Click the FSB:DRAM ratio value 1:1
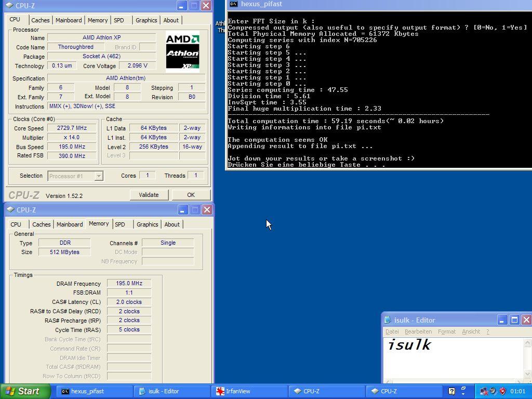 [x=129, y=292]
